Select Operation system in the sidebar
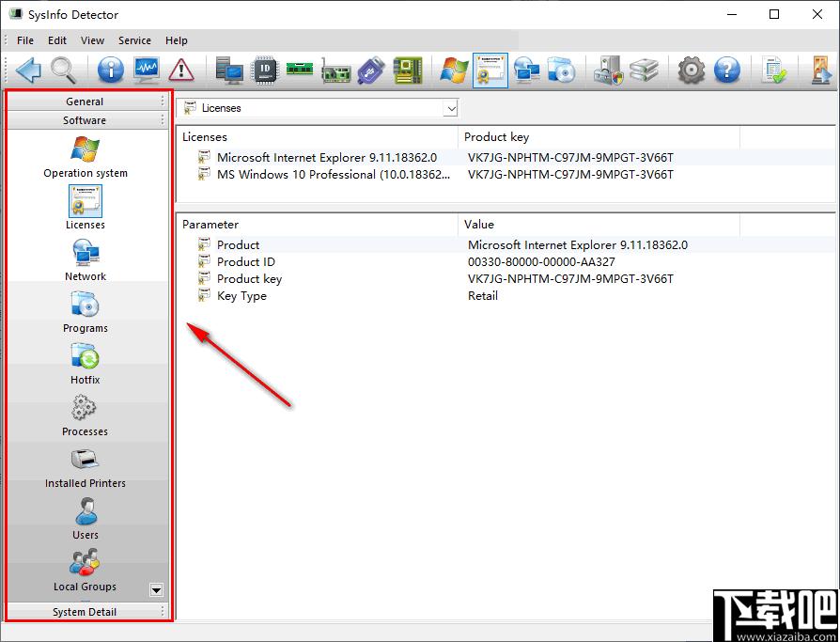This screenshot has width=840, height=642. click(x=86, y=156)
